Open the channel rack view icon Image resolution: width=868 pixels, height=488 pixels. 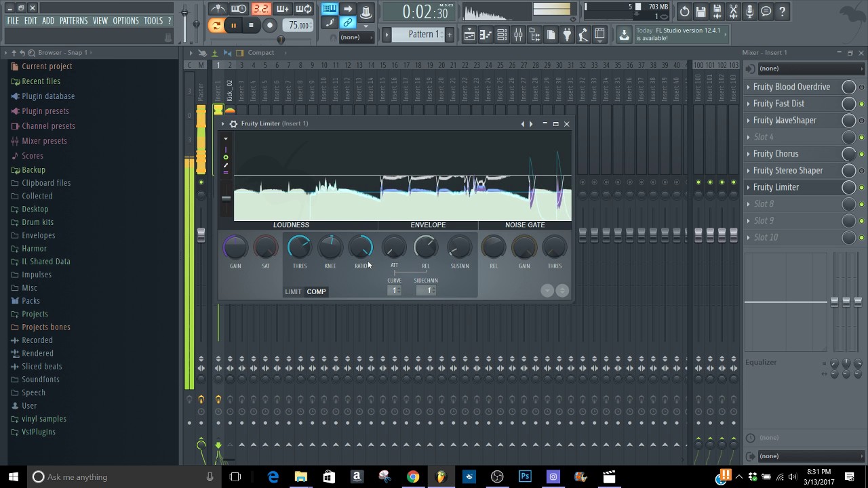(x=502, y=35)
